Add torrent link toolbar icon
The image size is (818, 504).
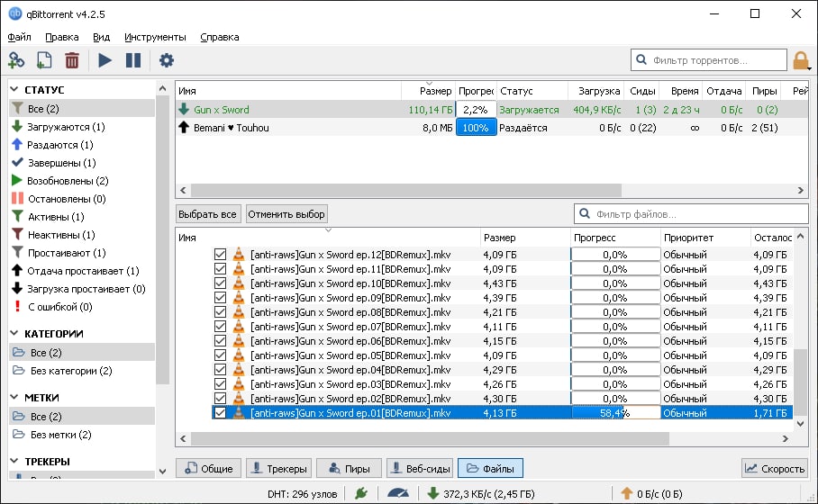16,60
